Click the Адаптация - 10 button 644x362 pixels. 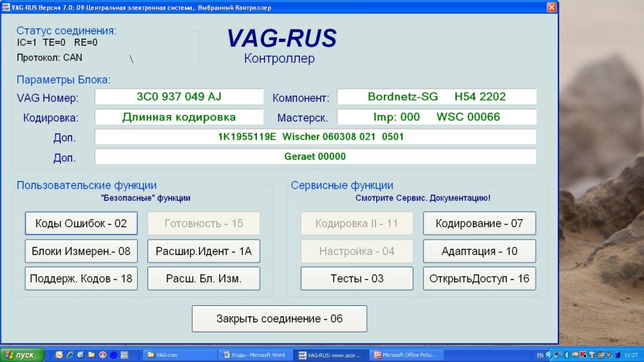[x=479, y=251]
